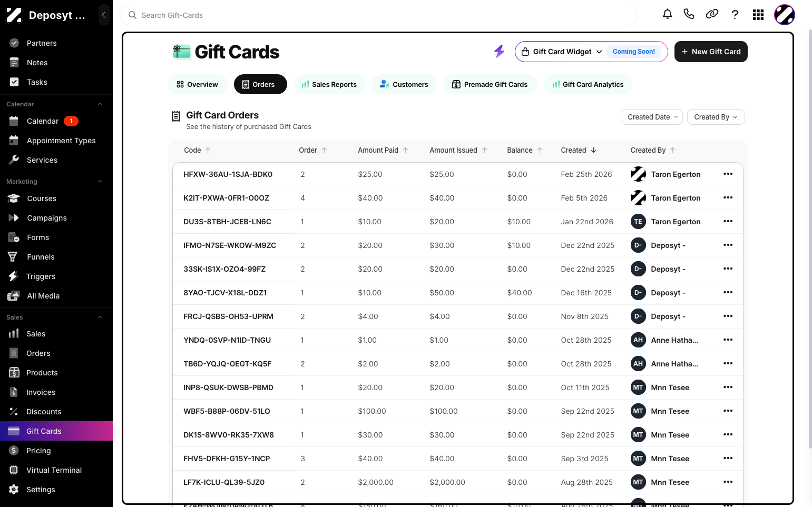Click the Deposyt logo in sidebar
The width and height of the screenshot is (812, 507).
14,15
